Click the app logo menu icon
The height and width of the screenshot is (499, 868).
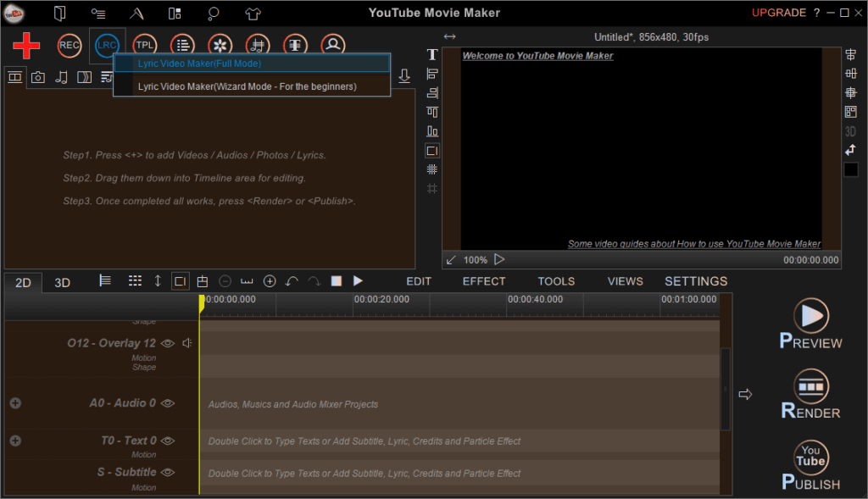(14, 14)
